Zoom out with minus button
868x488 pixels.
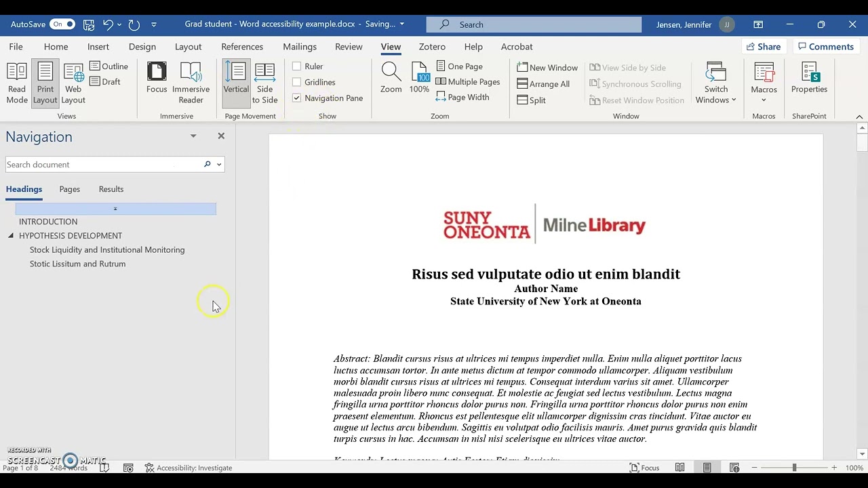point(755,468)
